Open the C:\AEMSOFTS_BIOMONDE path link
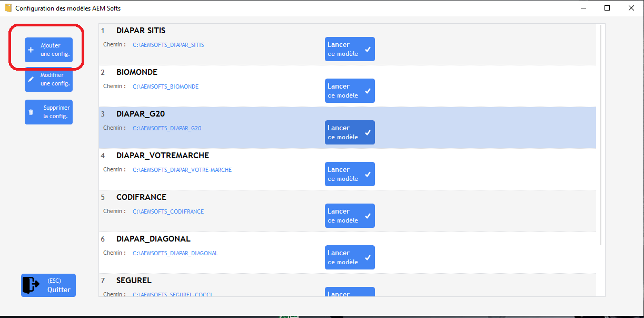 pos(165,86)
